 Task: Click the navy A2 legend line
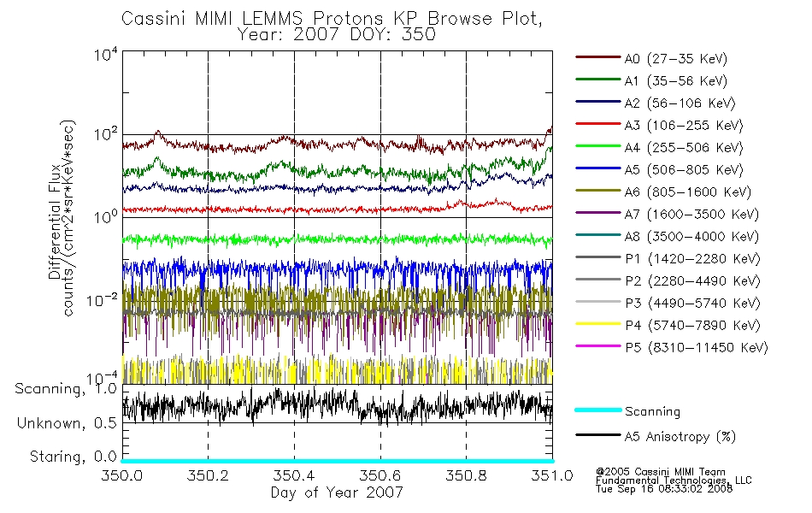597,102
